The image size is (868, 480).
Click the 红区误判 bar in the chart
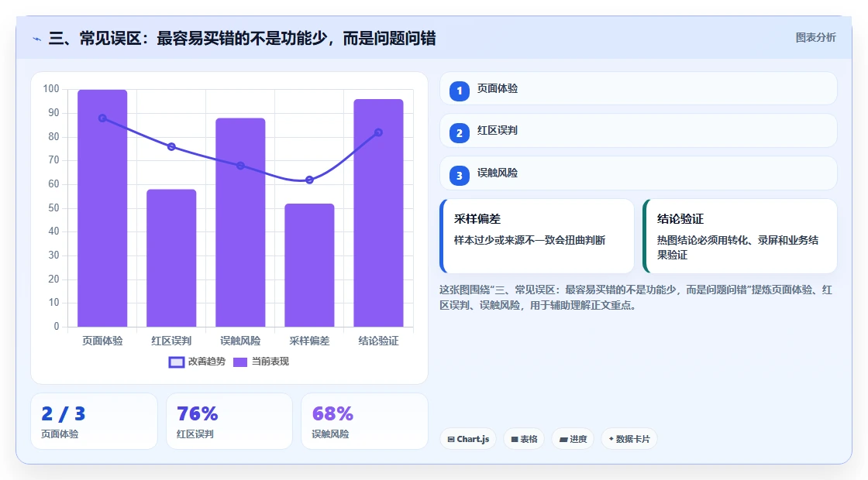tap(171, 258)
